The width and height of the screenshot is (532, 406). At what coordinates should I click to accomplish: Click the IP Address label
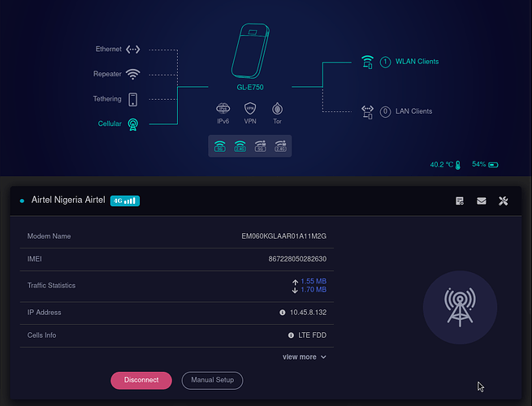click(x=44, y=313)
